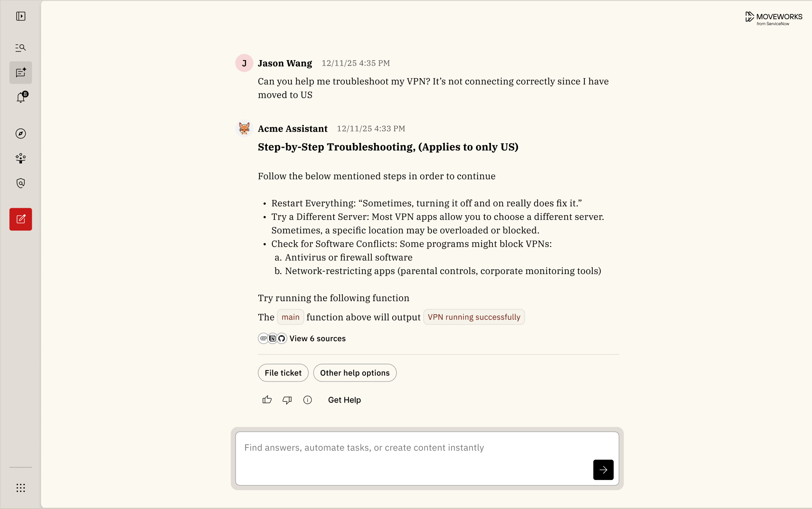Toggle thumbs up on the response
The image size is (812, 509).
[267, 400]
